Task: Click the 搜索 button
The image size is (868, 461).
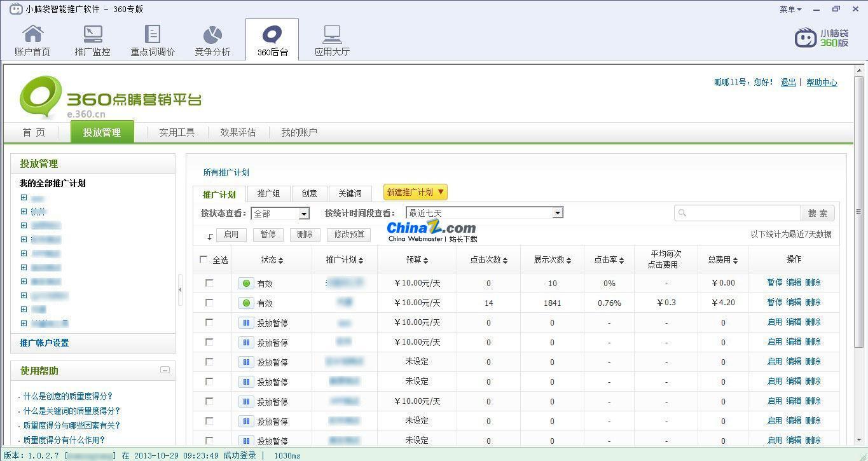Action: (818, 213)
